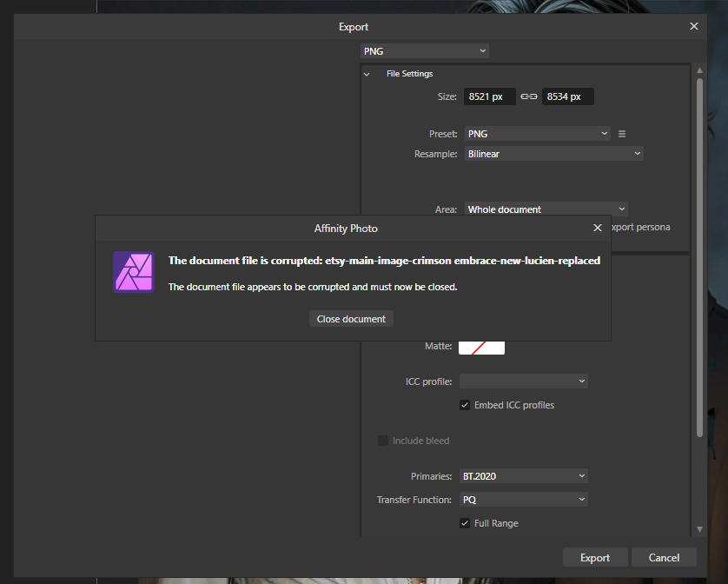
Task: Close the Export dialog window
Action: pos(693,26)
